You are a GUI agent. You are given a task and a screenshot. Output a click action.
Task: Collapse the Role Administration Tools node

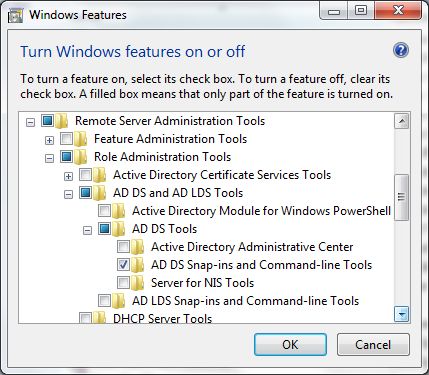coord(49,158)
